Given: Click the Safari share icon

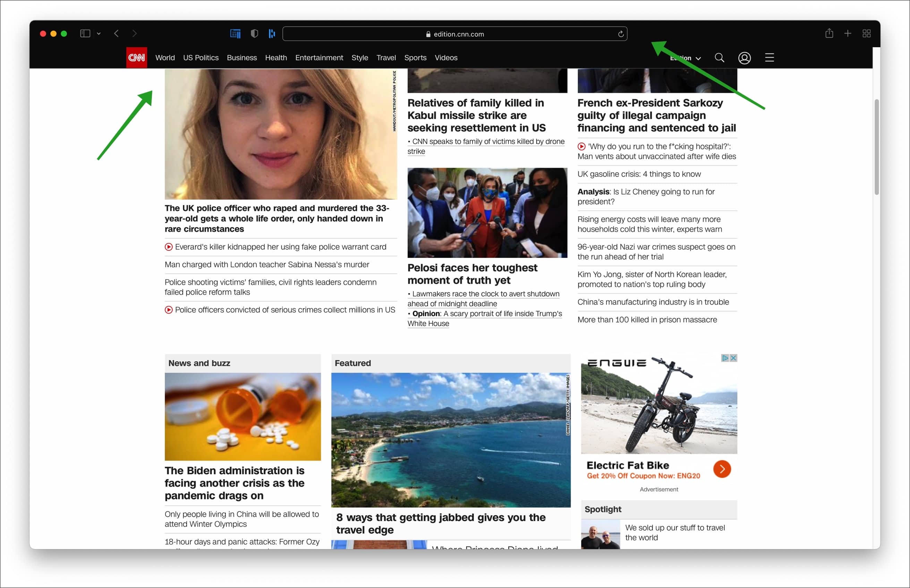Looking at the screenshot, I should pos(829,33).
